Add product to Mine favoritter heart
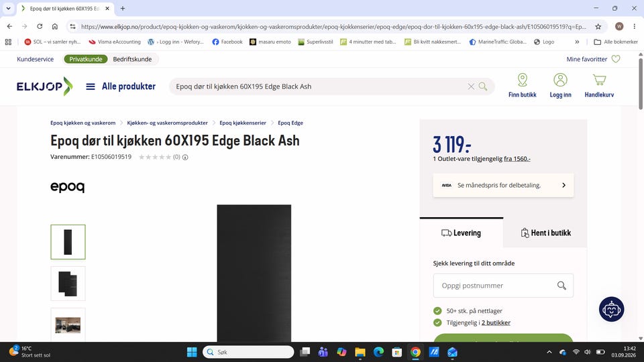 (616, 59)
